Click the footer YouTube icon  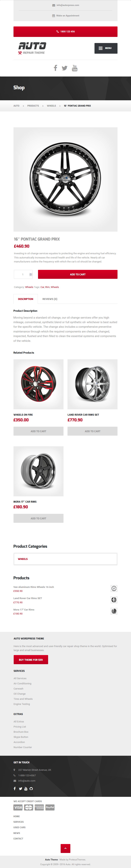pos(26,789)
